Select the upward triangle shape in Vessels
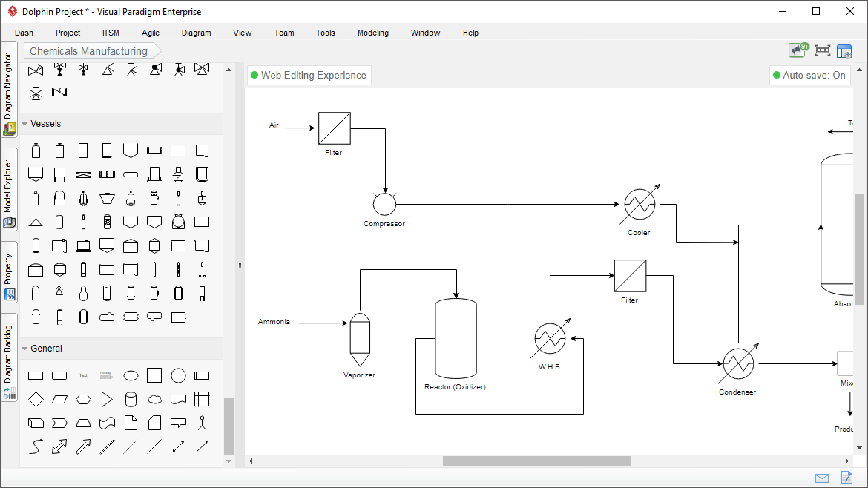 pos(36,222)
